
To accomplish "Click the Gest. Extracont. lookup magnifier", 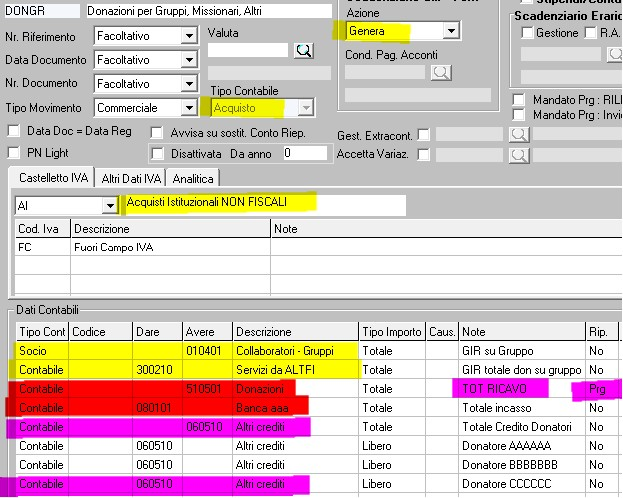I will (518, 134).
